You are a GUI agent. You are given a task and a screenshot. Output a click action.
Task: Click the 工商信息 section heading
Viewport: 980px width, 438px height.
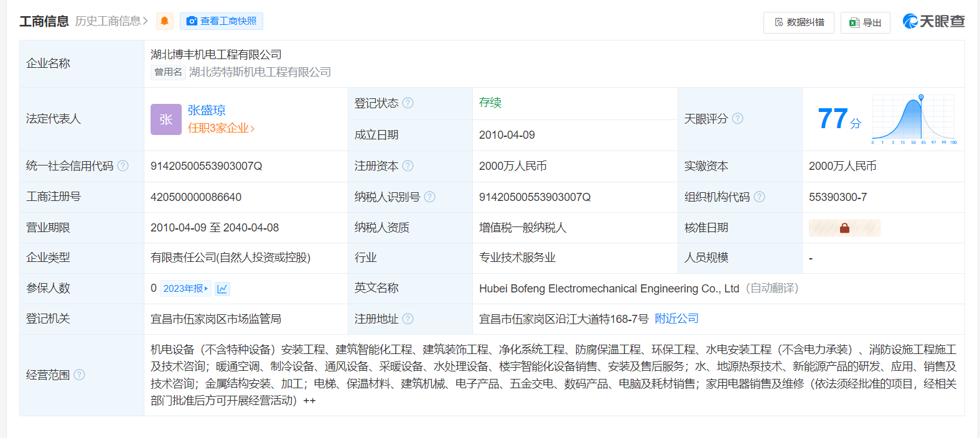pyautogui.click(x=44, y=21)
